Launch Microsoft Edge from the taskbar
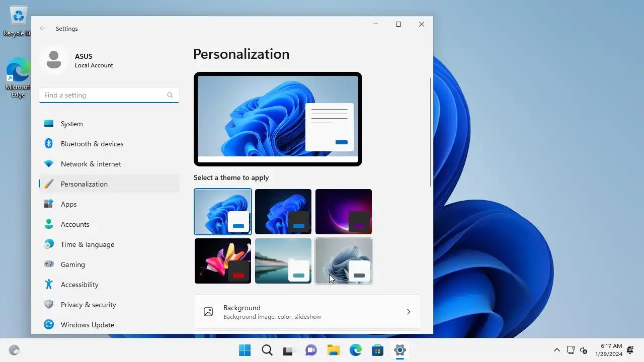644x362 pixels. point(356,350)
